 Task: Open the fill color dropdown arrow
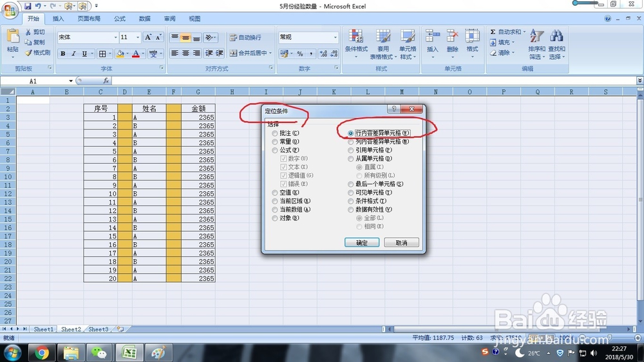click(x=128, y=53)
